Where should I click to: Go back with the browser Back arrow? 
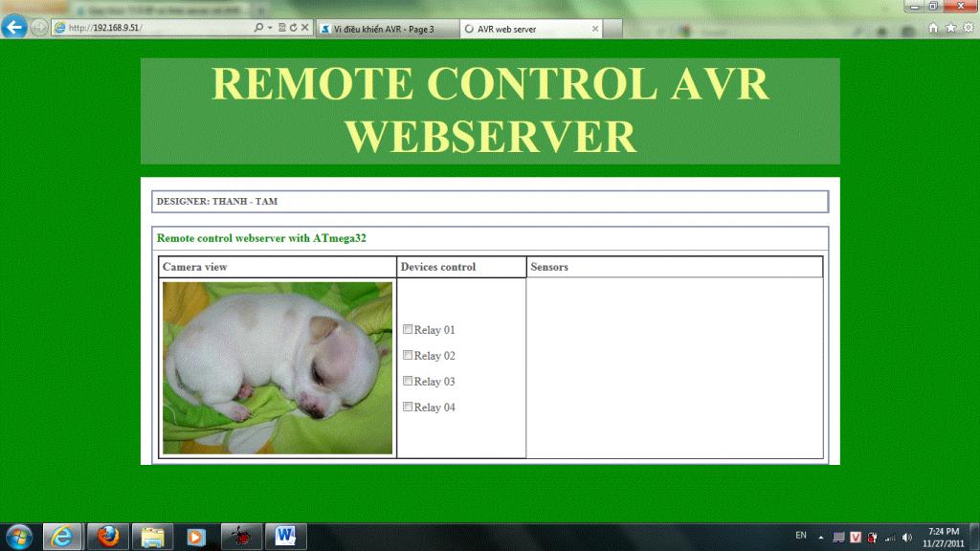(13, 27)
